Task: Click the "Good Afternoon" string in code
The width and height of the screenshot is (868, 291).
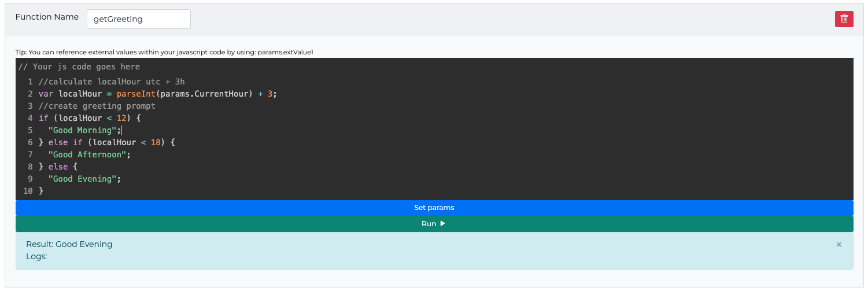Action: (x=87, y=154)
